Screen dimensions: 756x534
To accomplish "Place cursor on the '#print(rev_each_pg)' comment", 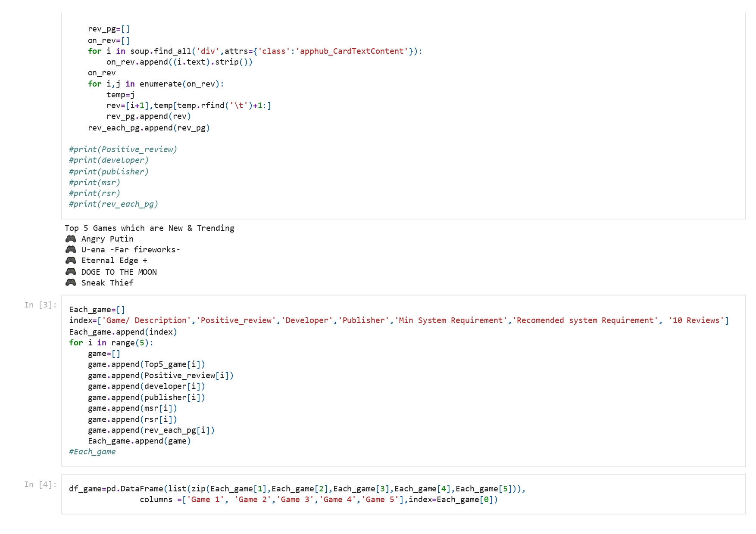I will (113, 204).
